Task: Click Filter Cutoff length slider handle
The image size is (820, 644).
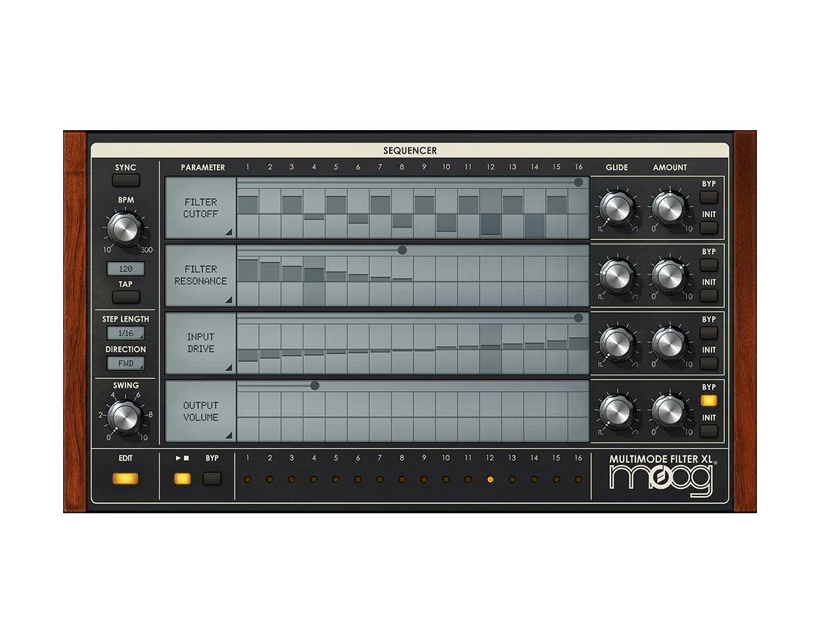Action: pos(578,182)
